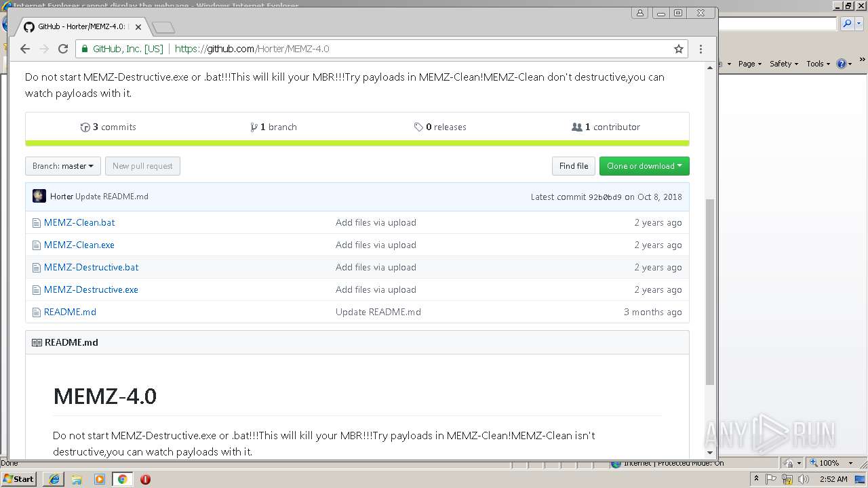Open the MEMZ-Clean.bat file
The image size is (868, 488).
(x=79, y=222)
